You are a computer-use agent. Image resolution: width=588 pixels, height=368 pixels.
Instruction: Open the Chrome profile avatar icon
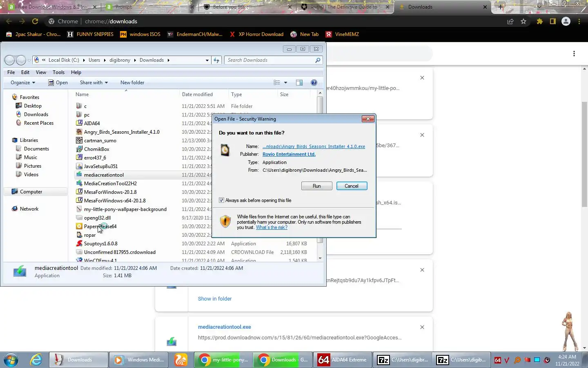coord(566,21)
